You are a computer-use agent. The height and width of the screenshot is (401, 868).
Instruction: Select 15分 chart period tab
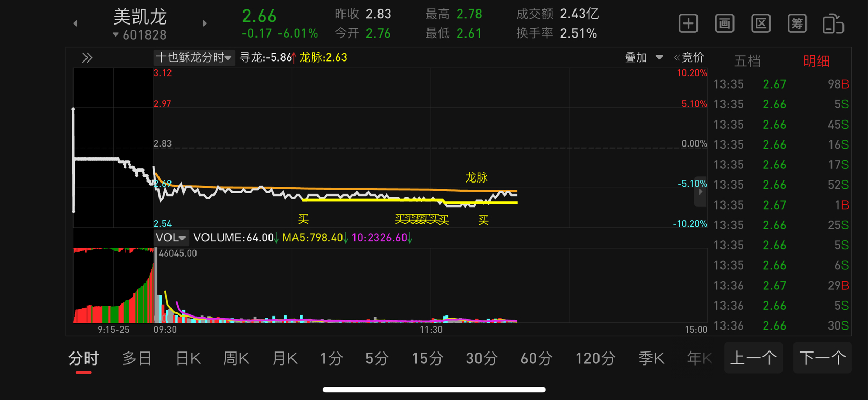point(427,359)
